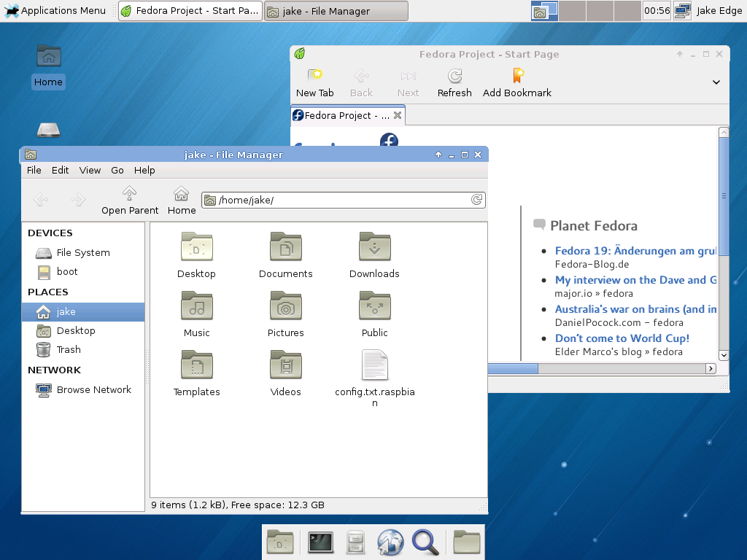Click the Open Parent toolbar icon
747x560 pixels.
(x=129, y=194)
